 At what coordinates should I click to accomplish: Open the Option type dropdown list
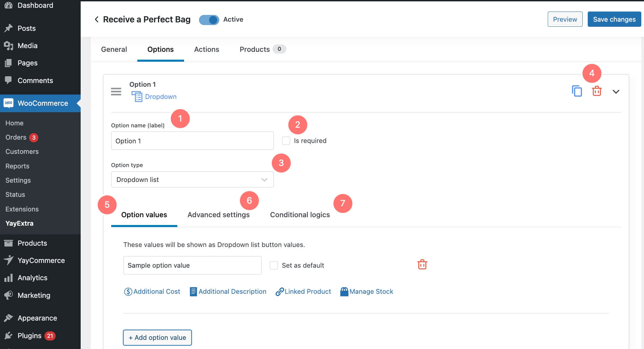coord(192,179)
